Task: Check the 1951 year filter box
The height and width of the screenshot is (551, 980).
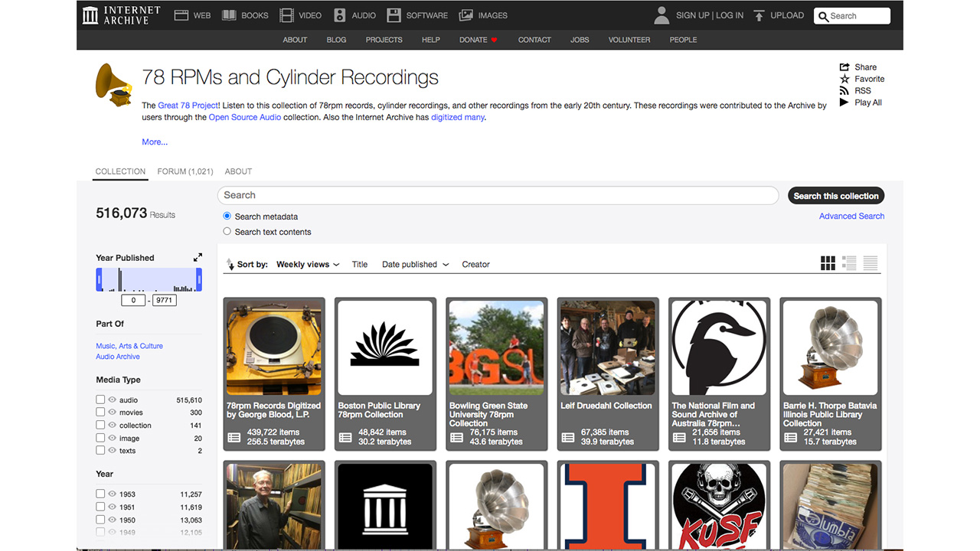Action: pos(100,507)
